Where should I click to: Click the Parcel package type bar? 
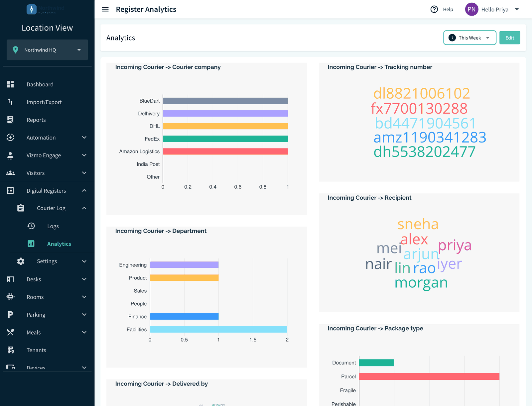click(x=429, y=376)
